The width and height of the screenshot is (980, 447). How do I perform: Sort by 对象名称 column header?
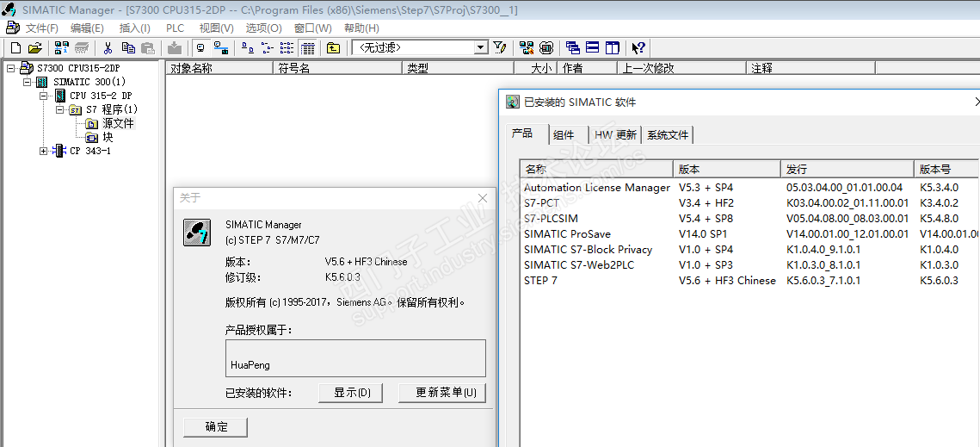(219, 68)
